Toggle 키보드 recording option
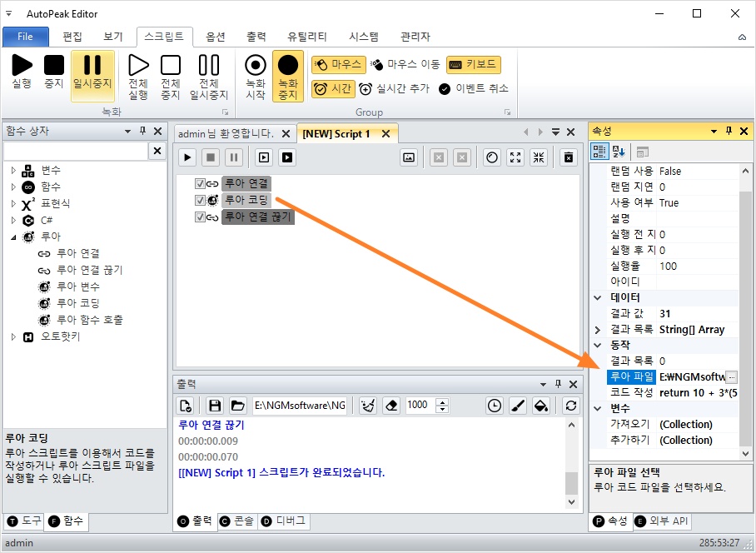Image resolution: width=756 pixels, height=553 pixels. 474,65
